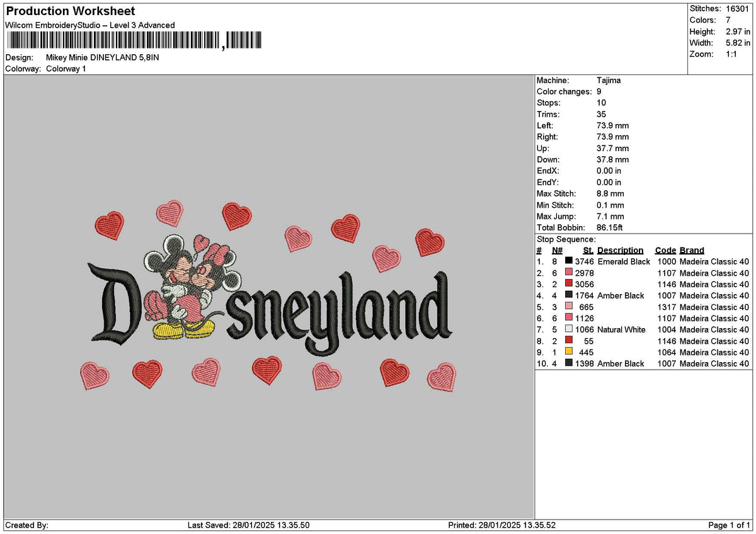Select the light pink swatch with 665 stitches
Screen dimensions: 756x534
coord(569,306)
